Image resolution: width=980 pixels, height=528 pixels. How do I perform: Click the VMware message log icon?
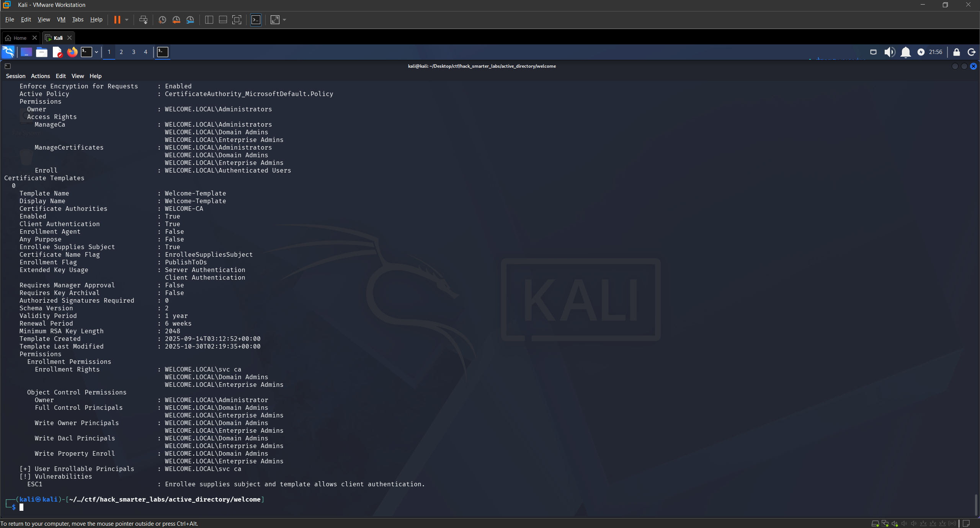[966, 523]
